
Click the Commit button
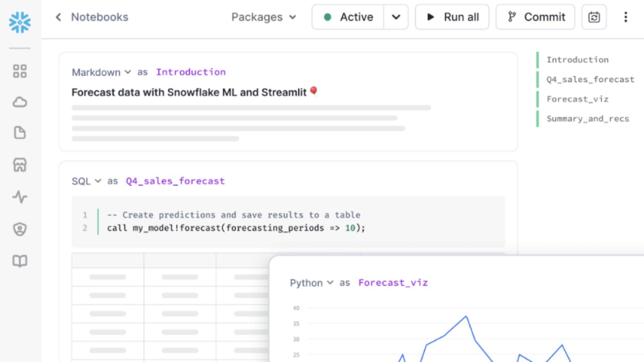tap(535, 17)
